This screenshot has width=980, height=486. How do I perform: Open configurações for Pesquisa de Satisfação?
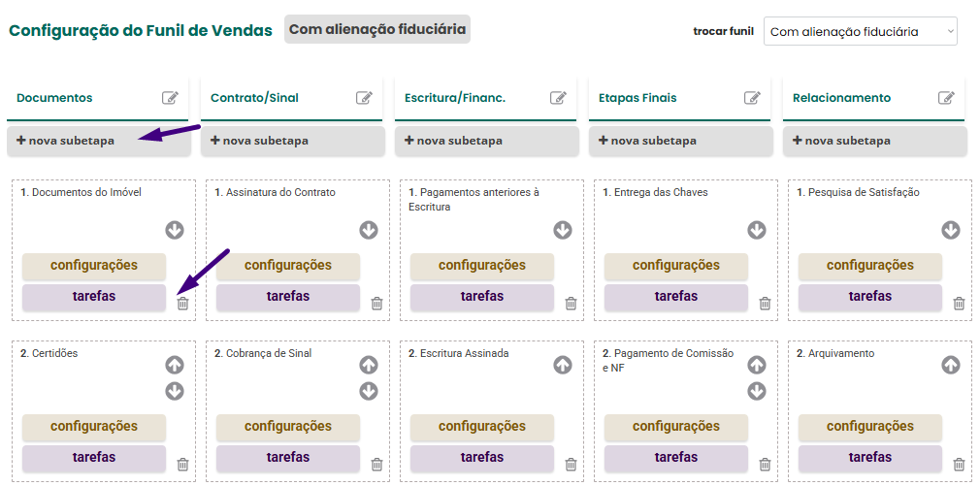(x=869, y=266)
